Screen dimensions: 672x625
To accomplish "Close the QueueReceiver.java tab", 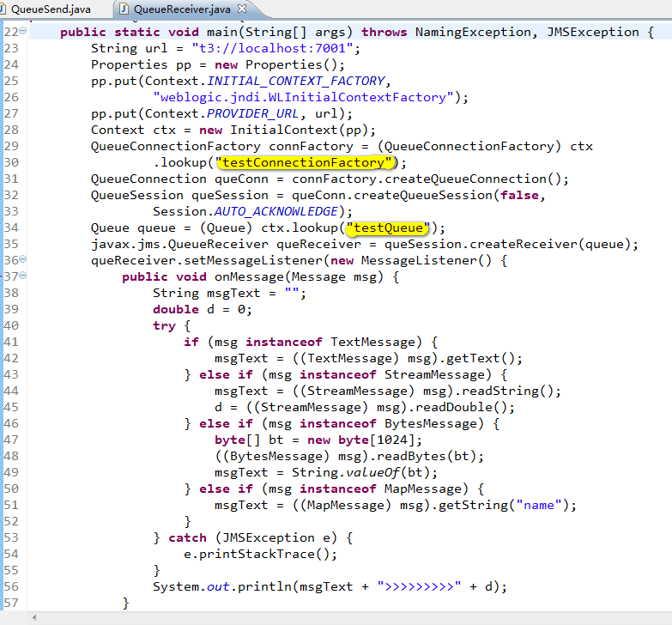I will pyautogui.click(x=242, y=9).
